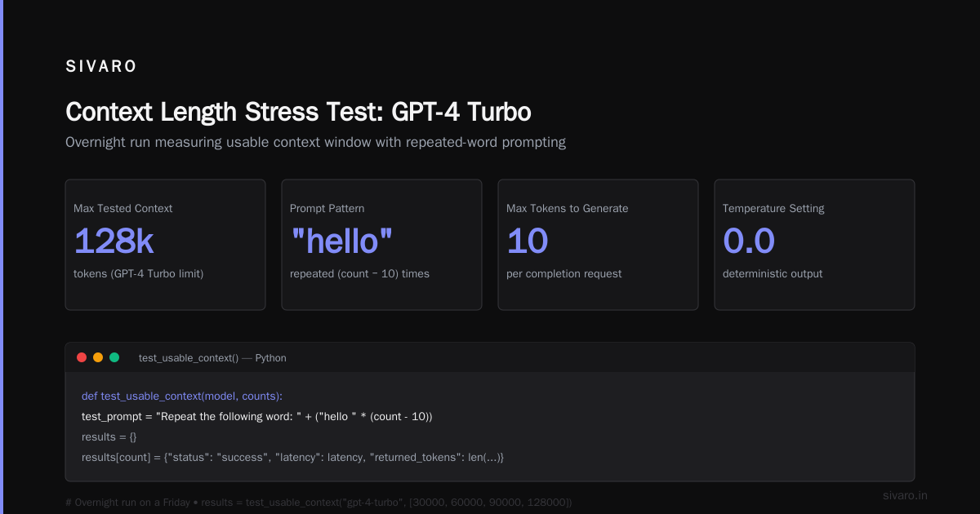This screenshot has width=980, height=514.
Task: Click the '0.0' value
Action: click(748, 241)
